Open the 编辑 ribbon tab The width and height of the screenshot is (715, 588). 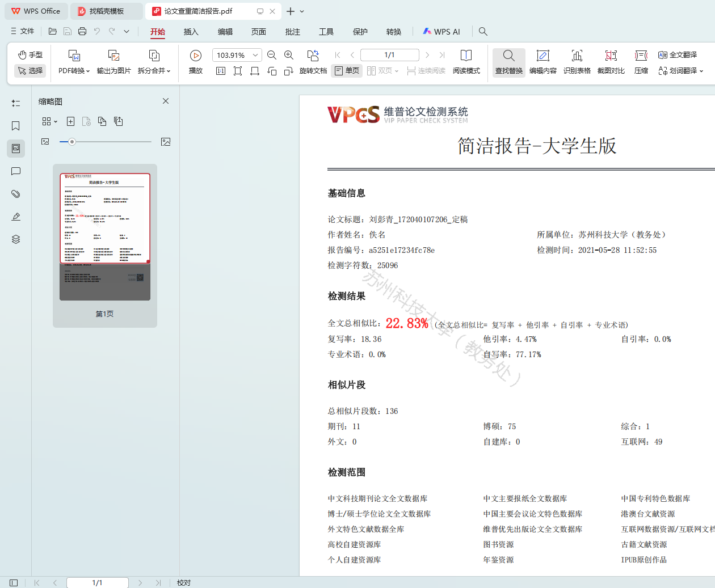[225, 32]
